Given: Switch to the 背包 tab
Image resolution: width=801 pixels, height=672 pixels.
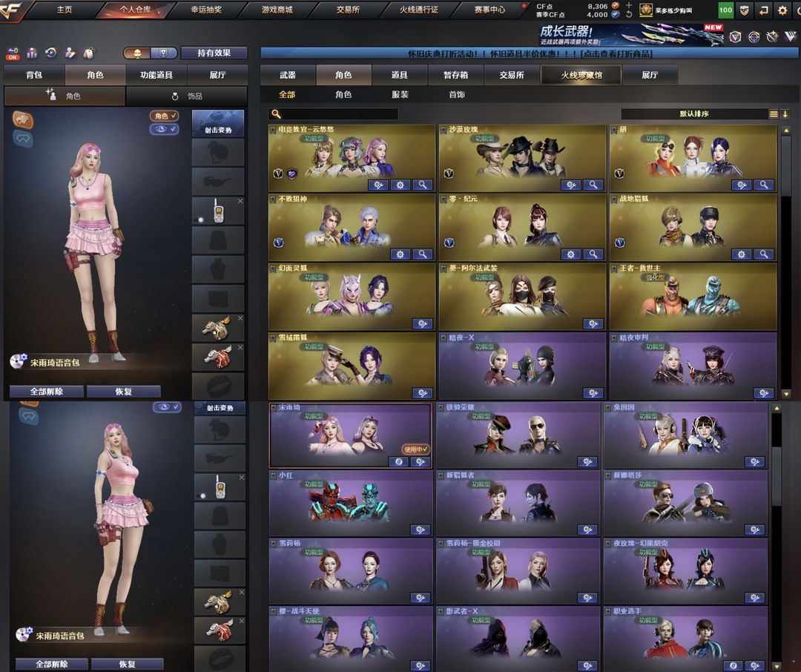Looking at the screenshot, I should click(34, 75).
